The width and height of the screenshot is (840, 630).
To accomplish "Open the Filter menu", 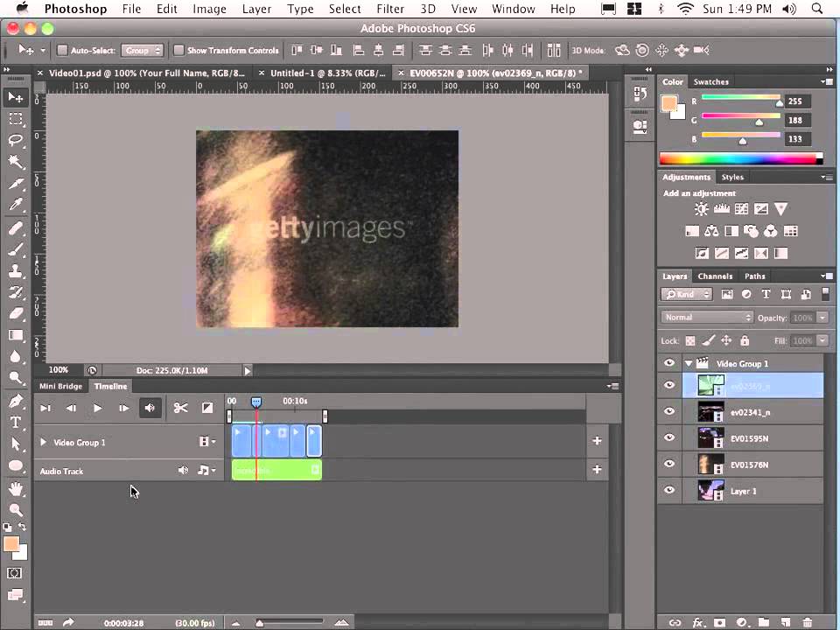I will pos(390,9).
